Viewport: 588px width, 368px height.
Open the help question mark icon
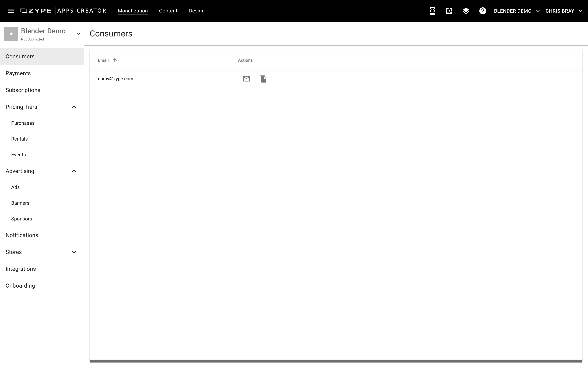[x=482, y=11]
